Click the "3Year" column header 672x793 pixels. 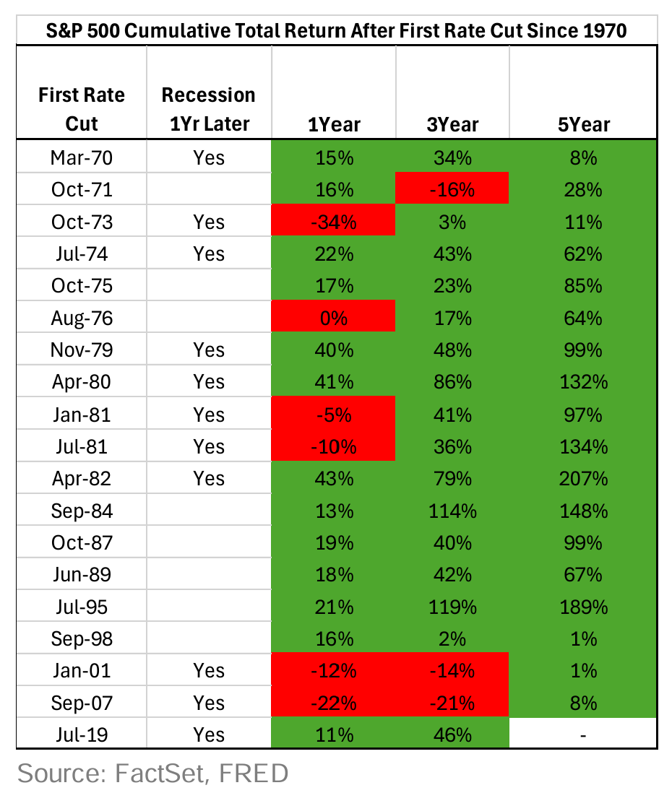(x=452, y=124)
